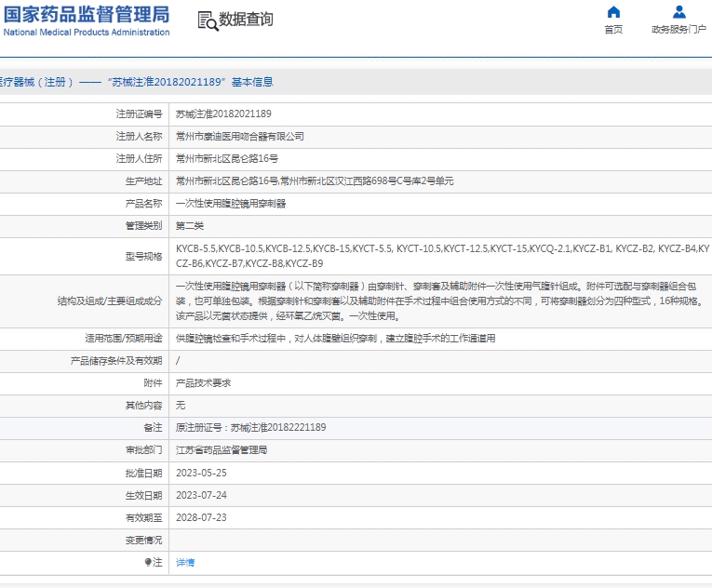Open the 政务服务门户 text link
712x588 pixels.
tap(678, 30)
